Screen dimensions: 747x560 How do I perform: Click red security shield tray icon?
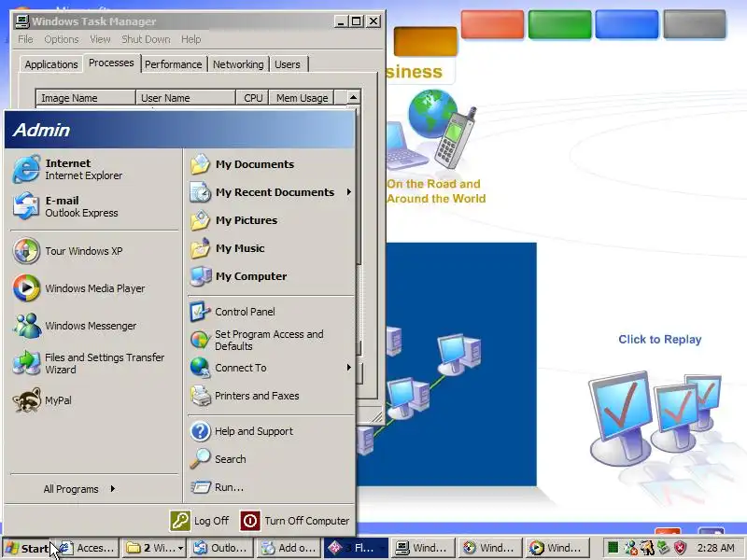click(x=681, y=548)
